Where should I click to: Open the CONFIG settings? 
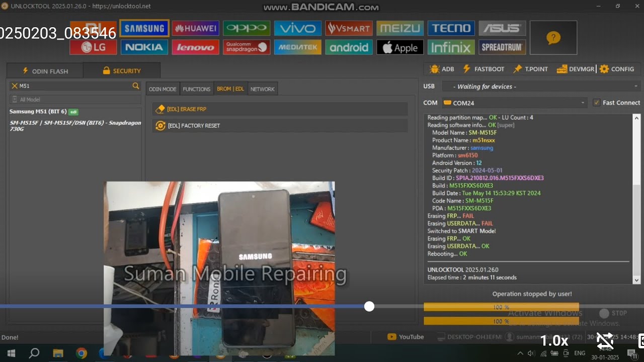617,69
